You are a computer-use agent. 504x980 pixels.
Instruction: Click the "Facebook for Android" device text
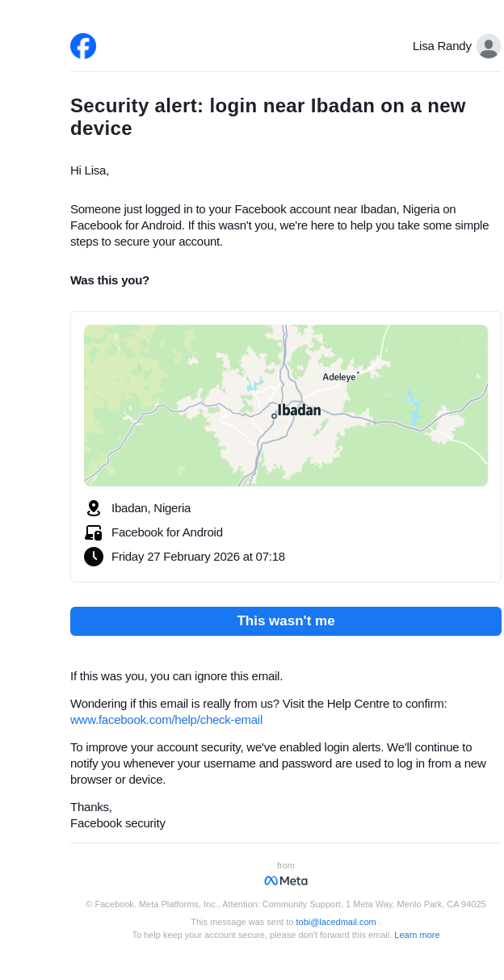tap(167, 532)
